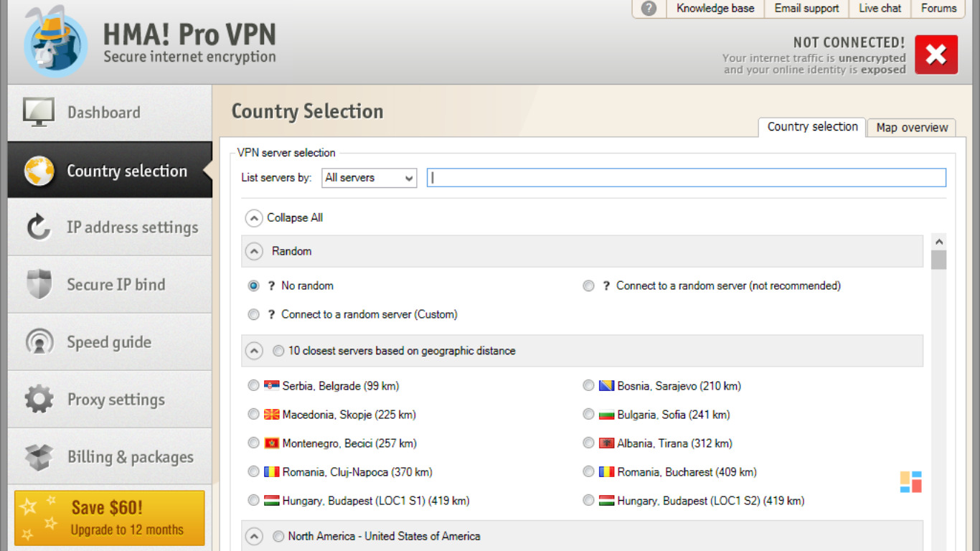
Task: Click the server search input field
Action: [x=687, y=178]
